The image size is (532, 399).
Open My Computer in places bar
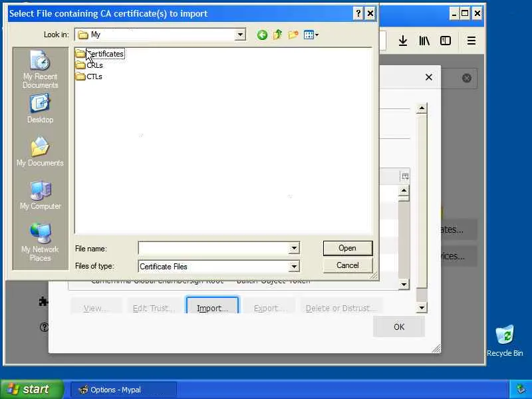(40, 195)
